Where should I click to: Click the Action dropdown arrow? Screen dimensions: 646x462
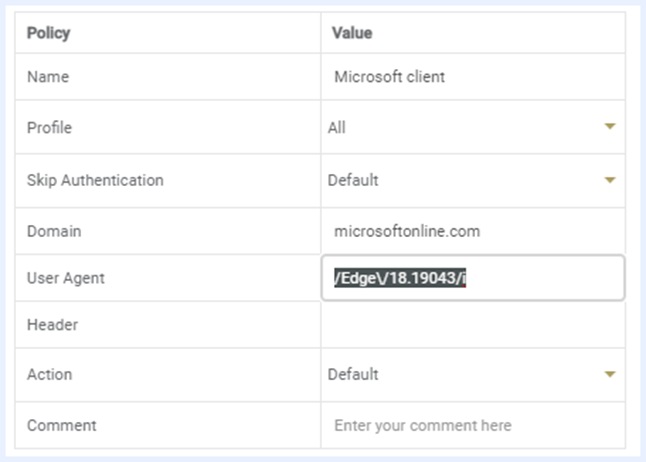pyautogui.click(x=609, y=375)
